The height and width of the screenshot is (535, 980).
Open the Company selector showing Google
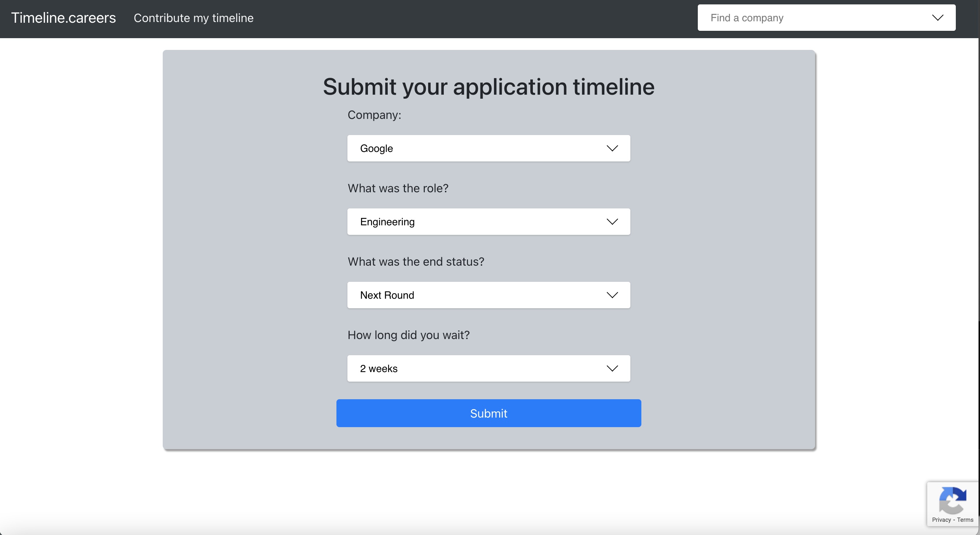click(489, 148)
